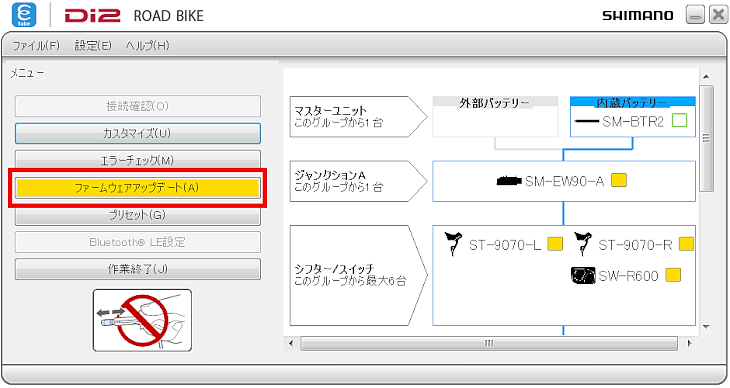The width and height of the screenshot is (730, 388).
Task: Click the ST-9070-L unit name
Action: (505, 245)
